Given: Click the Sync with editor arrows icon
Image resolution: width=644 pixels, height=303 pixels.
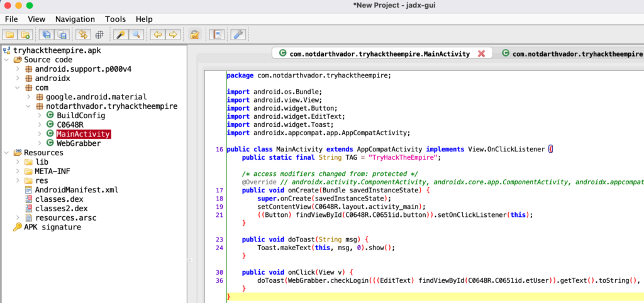Looking at the screenshot, I should click(83, 35).
